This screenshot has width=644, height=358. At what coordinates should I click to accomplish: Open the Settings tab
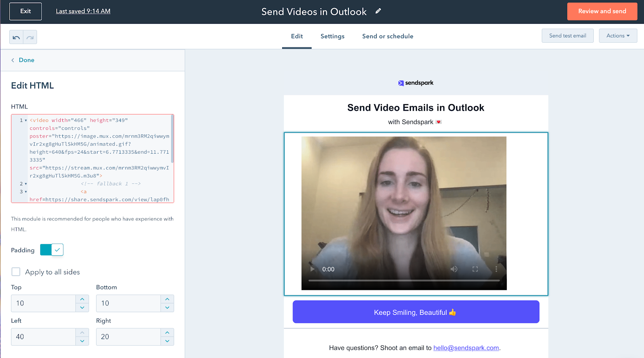click(x=332, y=36)
